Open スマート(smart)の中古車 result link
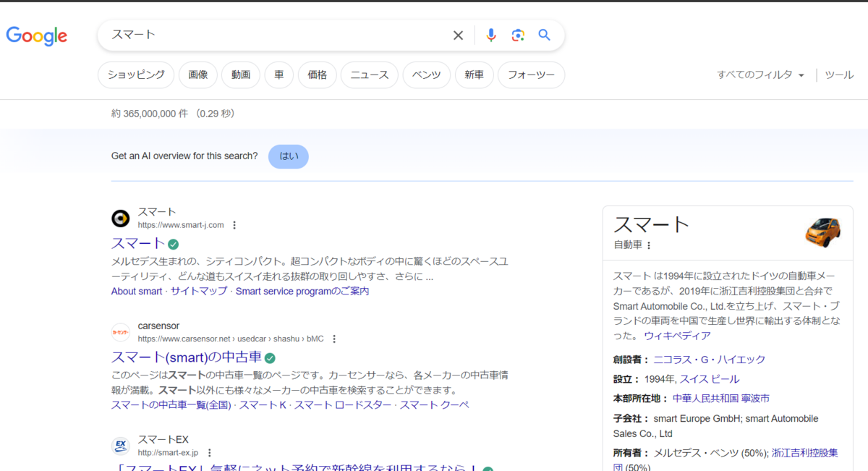 187,357
